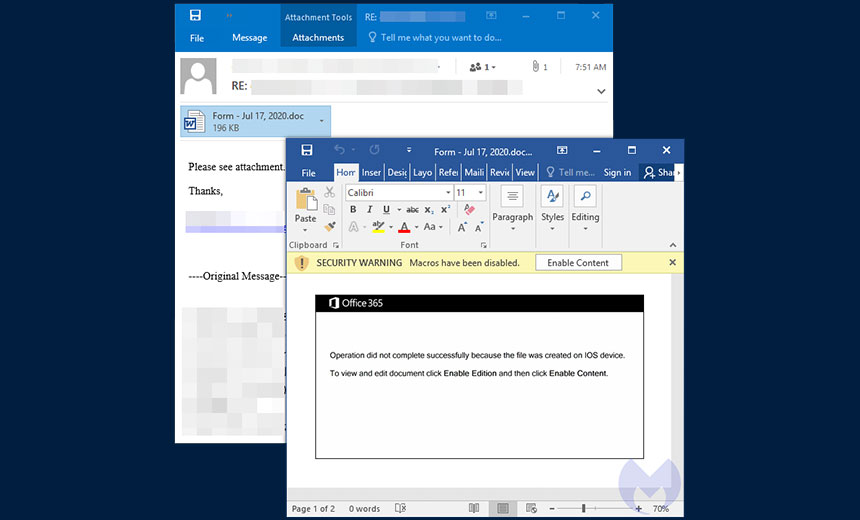Viewport: 860px width, 520px height.
Task: Click the Save icon in Word title bar
Action: pyautogui.click(x=307, y=150)
